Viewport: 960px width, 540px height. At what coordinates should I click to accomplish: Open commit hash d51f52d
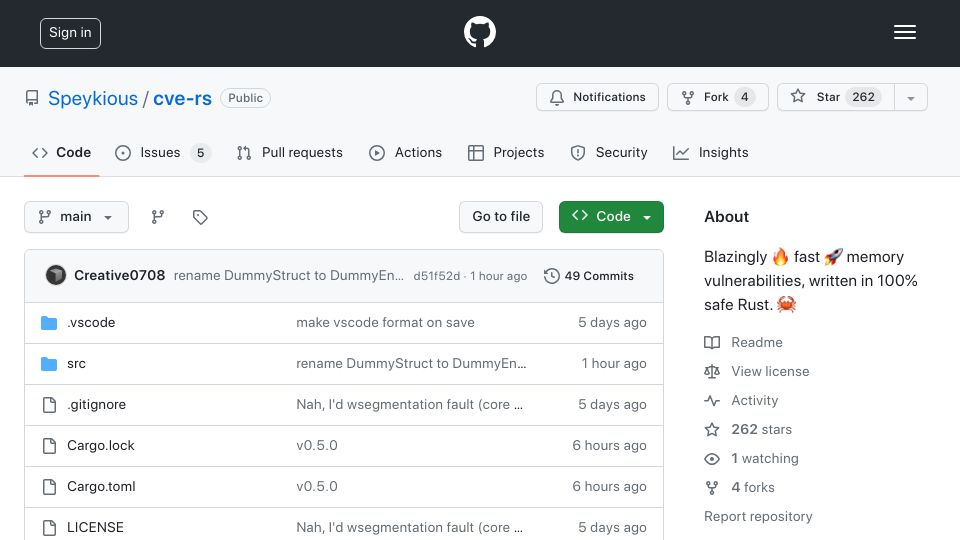(437, 276)
